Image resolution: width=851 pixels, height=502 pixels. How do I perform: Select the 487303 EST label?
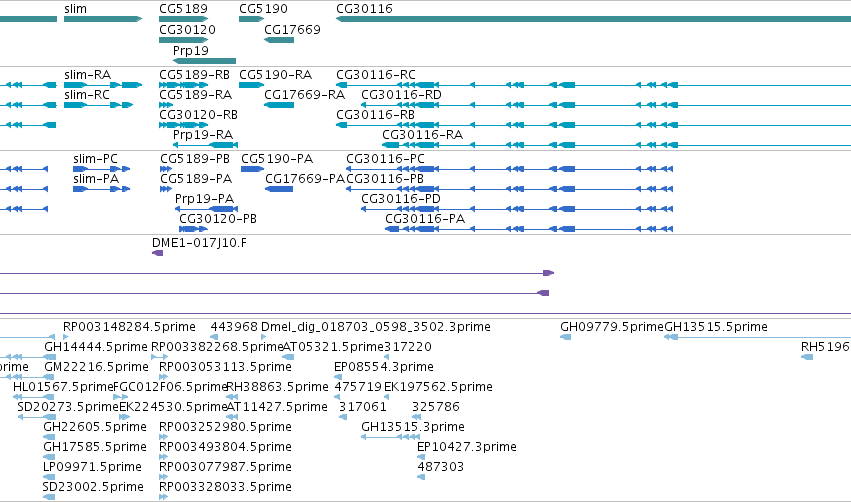click(441, 468)
